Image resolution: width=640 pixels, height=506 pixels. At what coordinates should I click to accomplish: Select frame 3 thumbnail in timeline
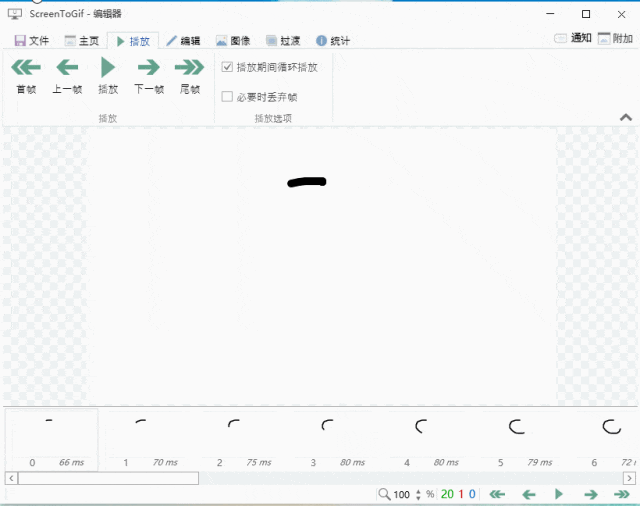[x=332, y=439]
